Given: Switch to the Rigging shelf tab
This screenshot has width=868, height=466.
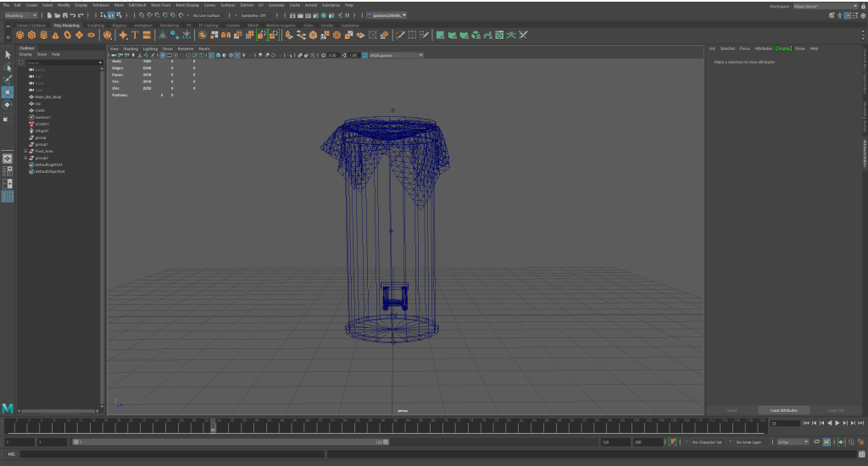Looking at the screenshot, I should pos(119,25).
